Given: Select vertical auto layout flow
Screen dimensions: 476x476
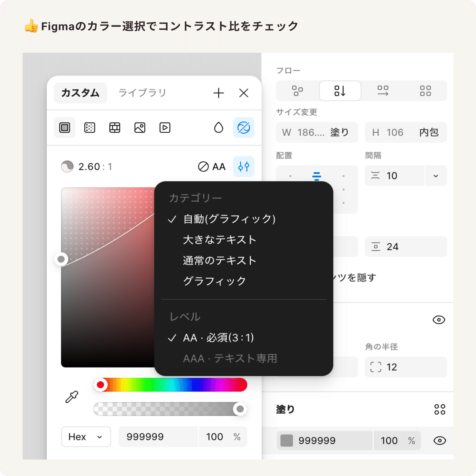Looking at the screenshot, I should (340, 91).
